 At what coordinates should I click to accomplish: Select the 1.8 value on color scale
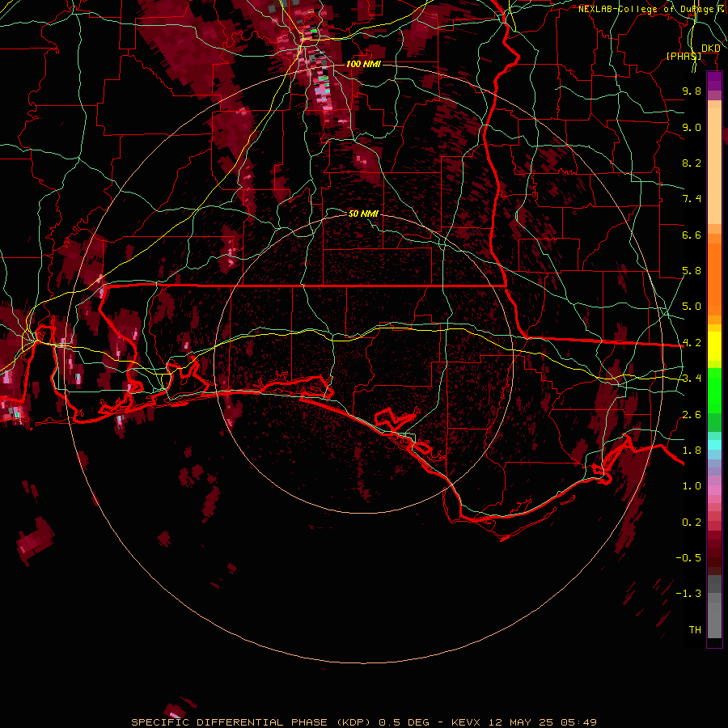point(692,451)
